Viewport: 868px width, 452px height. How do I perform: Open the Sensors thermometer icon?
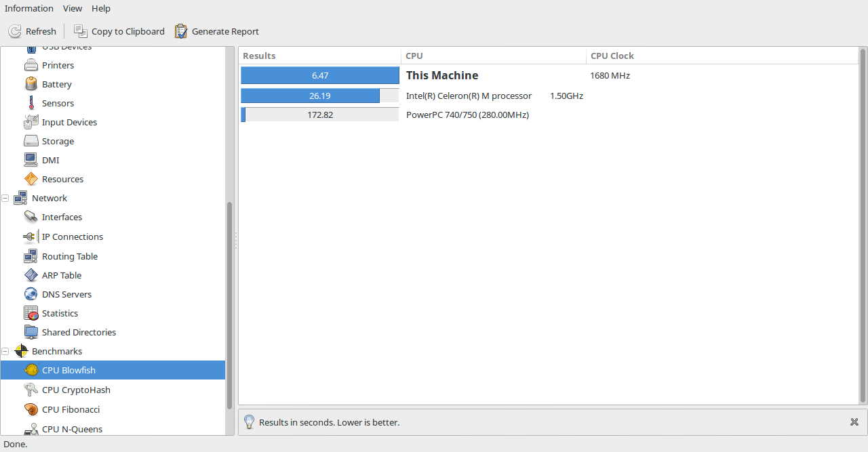click(x=31, y=103)
